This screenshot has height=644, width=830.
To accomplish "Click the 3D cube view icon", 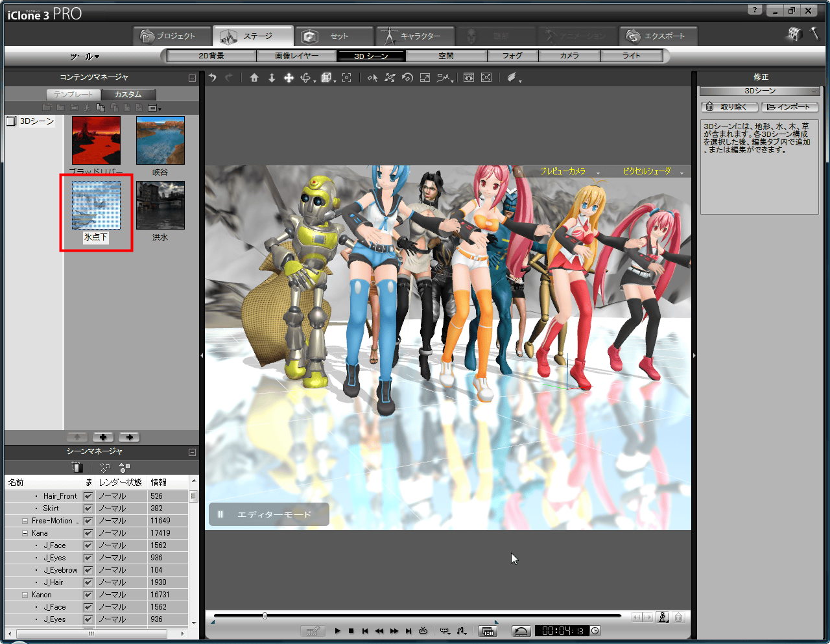I will [x=326, y=78].
